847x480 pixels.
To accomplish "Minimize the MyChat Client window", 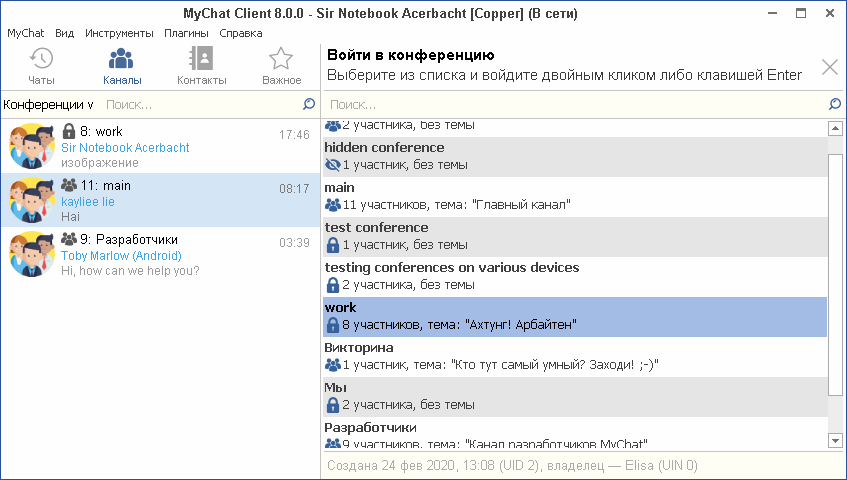I will 772,13.
